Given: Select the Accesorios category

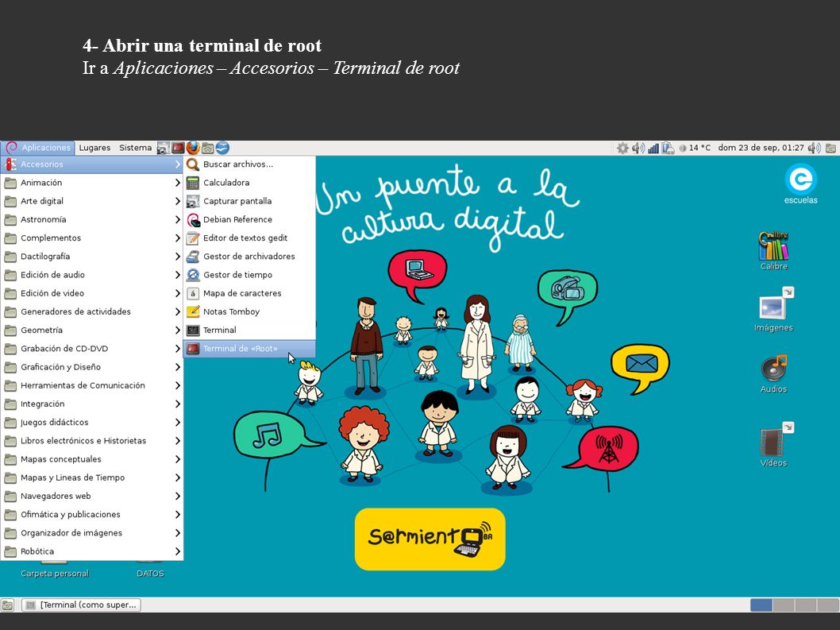Looking at the screenshot, I should click(x=92, y=164).
